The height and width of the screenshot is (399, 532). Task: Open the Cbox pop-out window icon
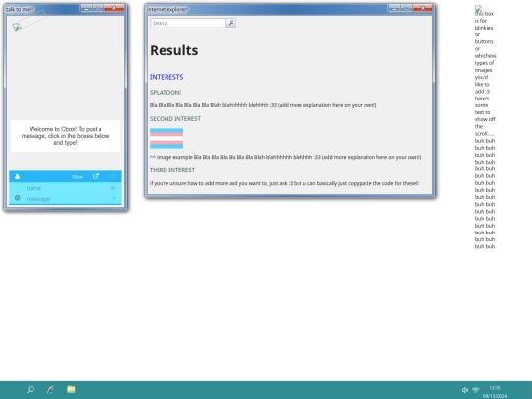coord(96,176)
